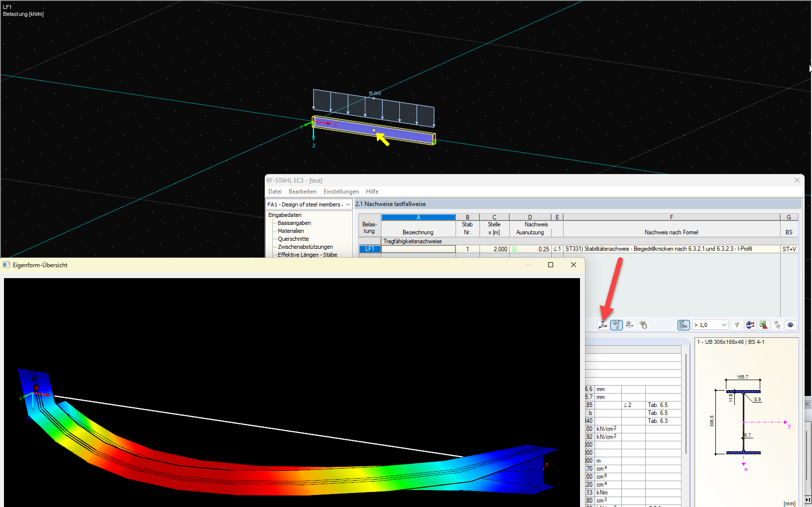
Task: Toggle the highlighted eye taper view button
Action: (616, 325)
